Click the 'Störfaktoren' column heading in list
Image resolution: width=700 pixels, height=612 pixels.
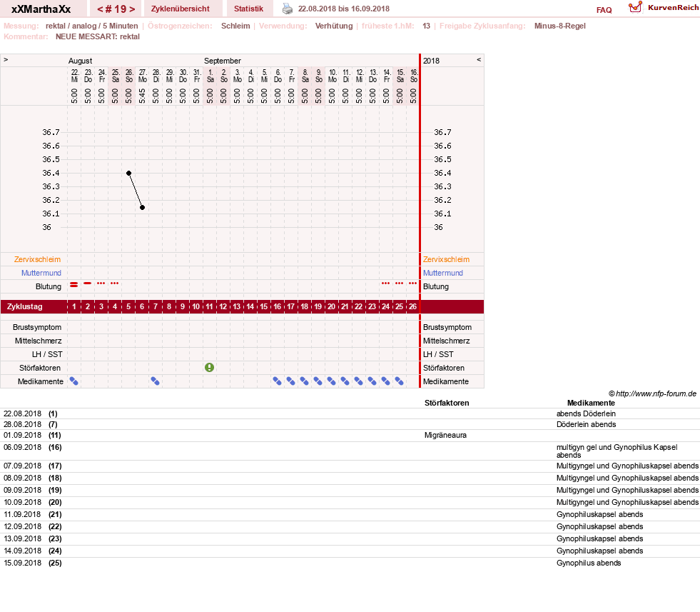[x=447, y=403]
